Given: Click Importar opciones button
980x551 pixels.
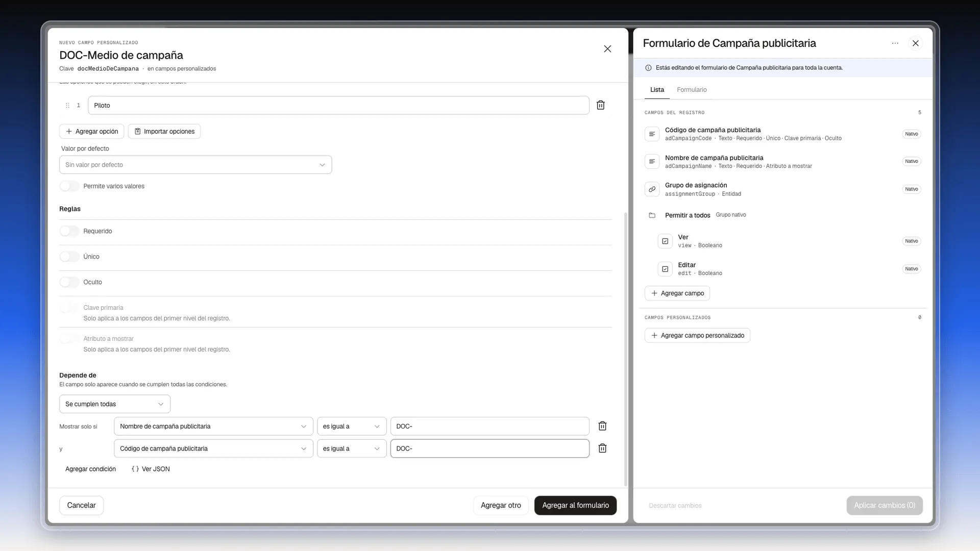Looking at the screenshot, I should tap(164, 132).
